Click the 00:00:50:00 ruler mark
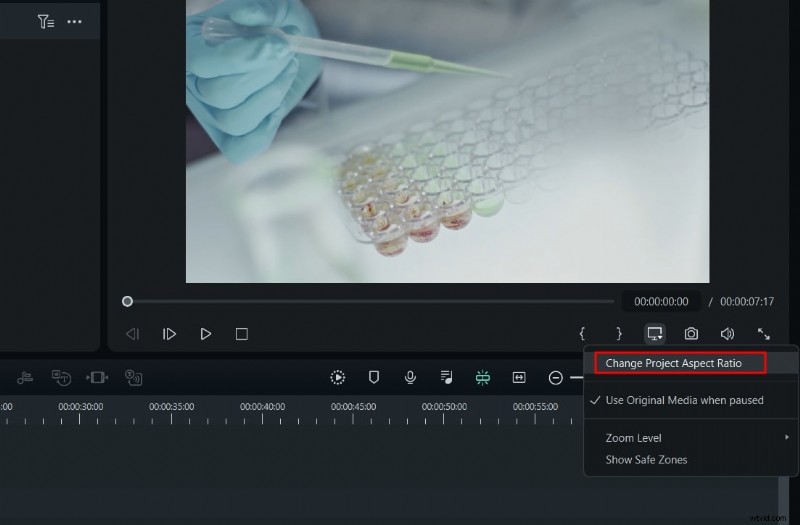800x525 pixels. tap(444, 407)
